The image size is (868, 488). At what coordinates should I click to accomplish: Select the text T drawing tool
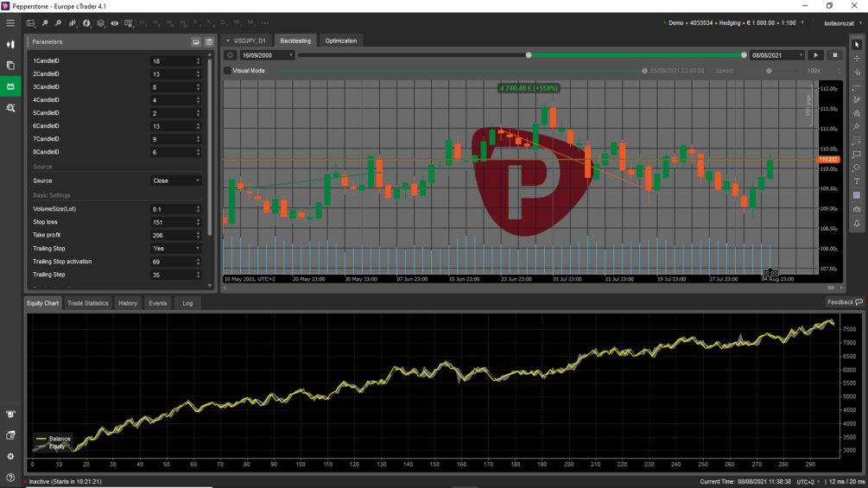[x=857, y=181]
